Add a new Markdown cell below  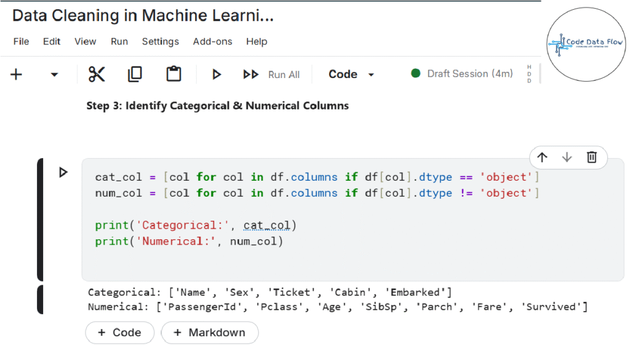(x=209, y=333)
